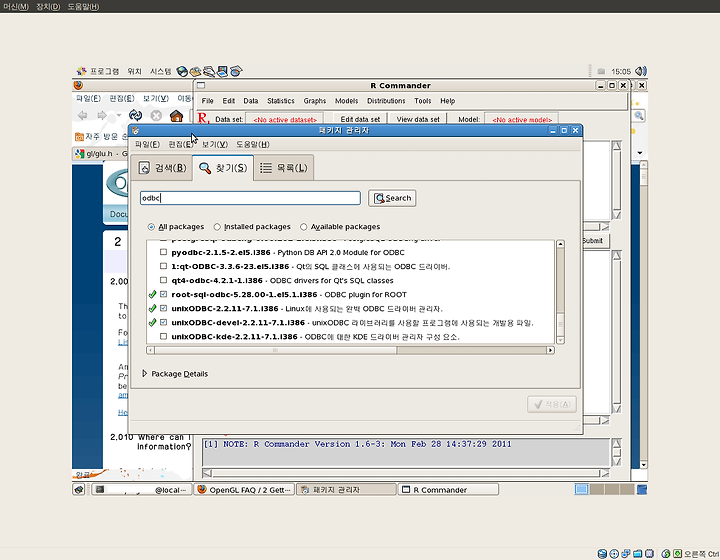Uncheck the unixODBC-devel-2.2.11 package checkbox
This screenshot has width=720, height=560.
click(x=163, y=322)
